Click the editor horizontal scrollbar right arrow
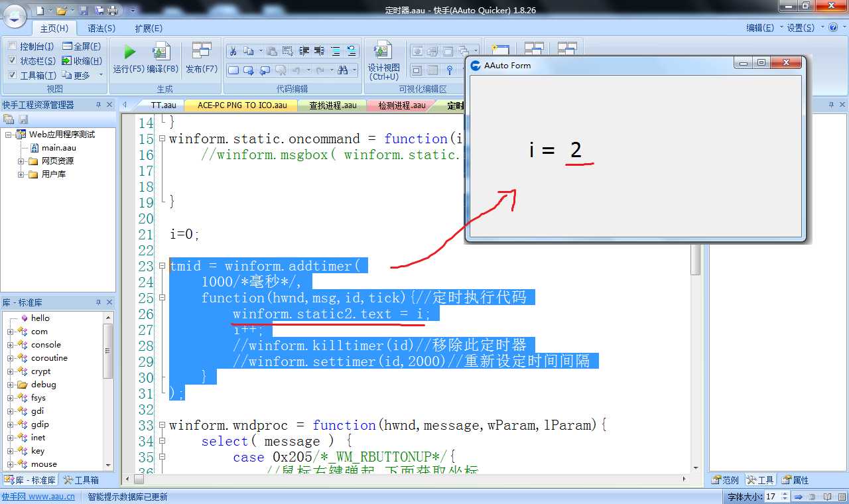 point(685,479)
